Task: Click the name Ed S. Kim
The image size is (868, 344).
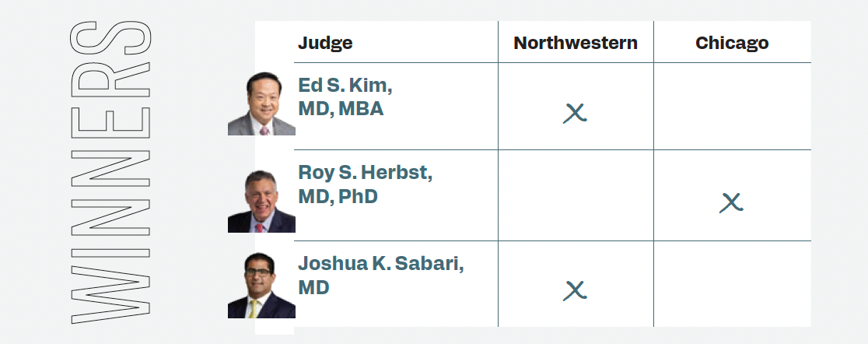Action: 345,86
